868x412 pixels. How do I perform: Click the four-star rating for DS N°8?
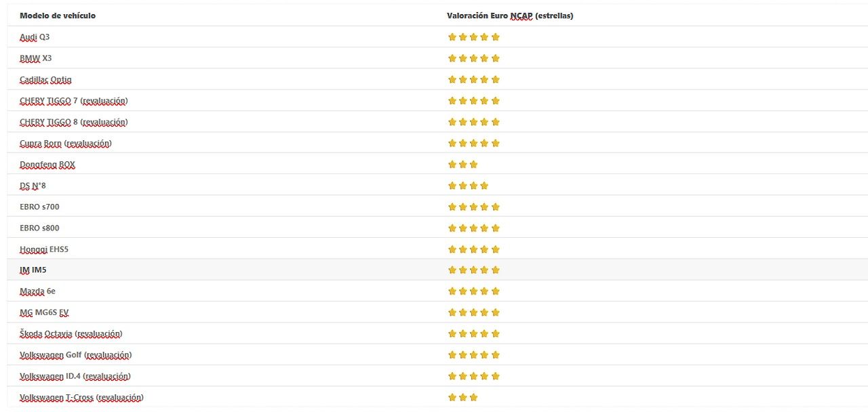coord(468,186)
